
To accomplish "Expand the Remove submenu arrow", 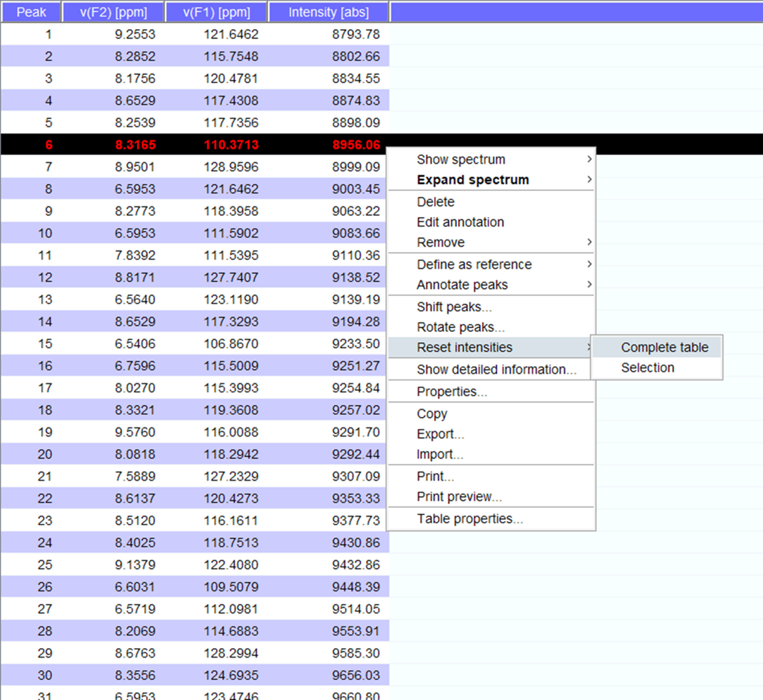I will (589, 242).
